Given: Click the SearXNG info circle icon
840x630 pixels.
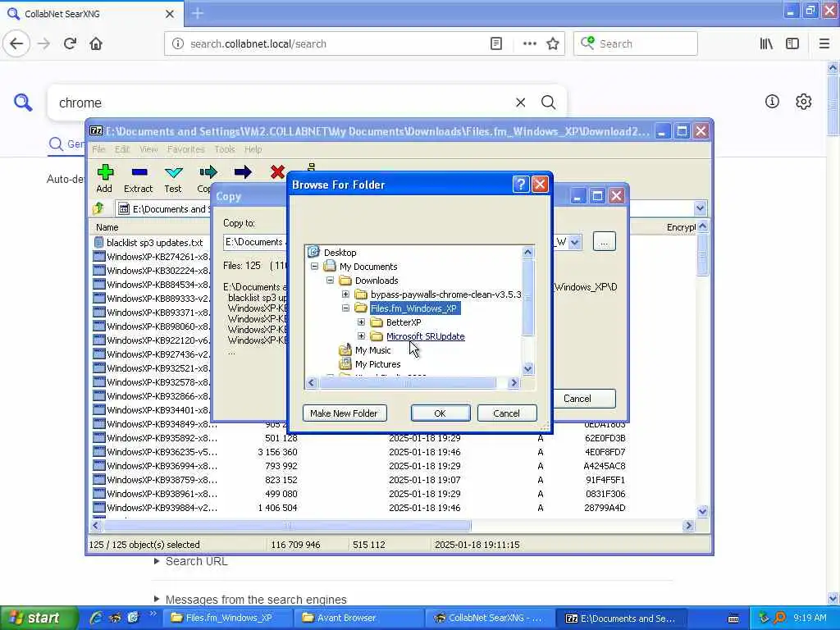Looking at the screenshot, I should (772, 101).
